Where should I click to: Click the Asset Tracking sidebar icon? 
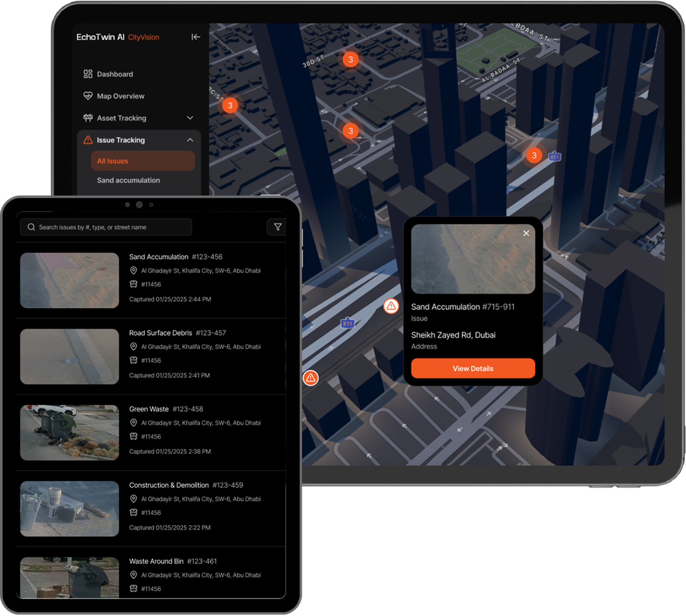(x=87, y=118)
